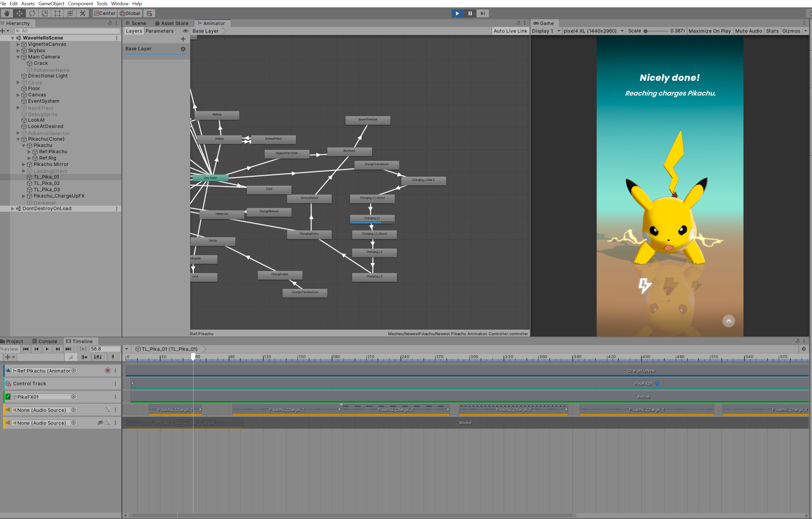Adjust the Game view Scale slider
This screenshot has width=812, height=519.
click(645, 31)
